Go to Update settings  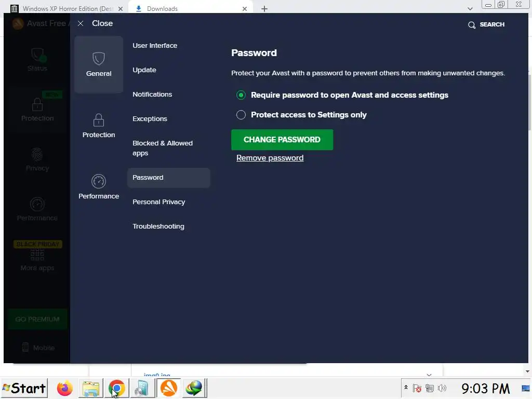[x=144, y=70]
